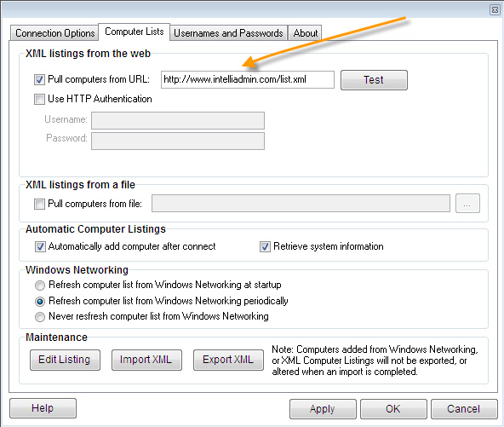
Task: Enable Pull computers from file checkbox
Action: [x=39, y=204]
